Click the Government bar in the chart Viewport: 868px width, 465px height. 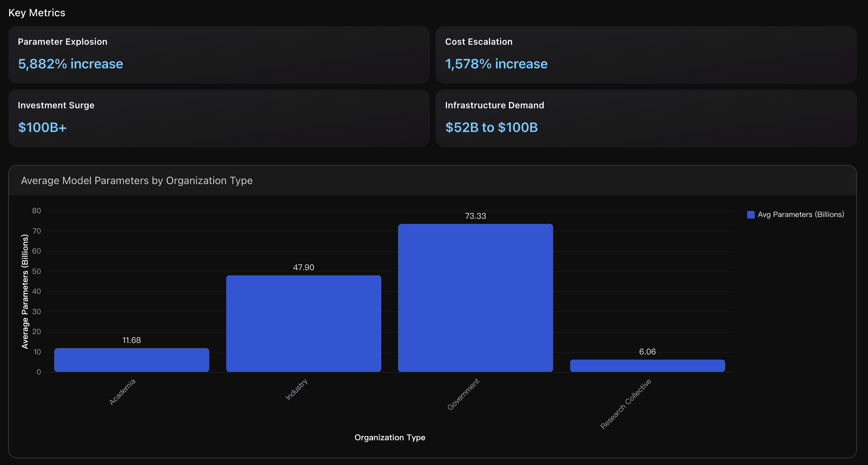(x=475, y=298)
